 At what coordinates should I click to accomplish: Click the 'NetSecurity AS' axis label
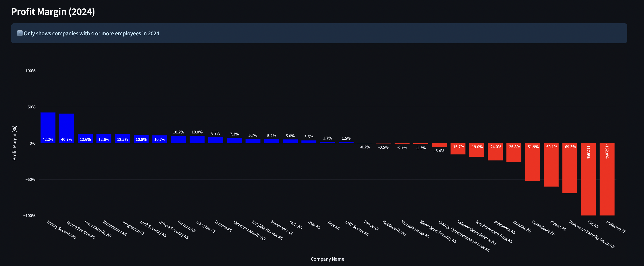[x=395, y=228]
